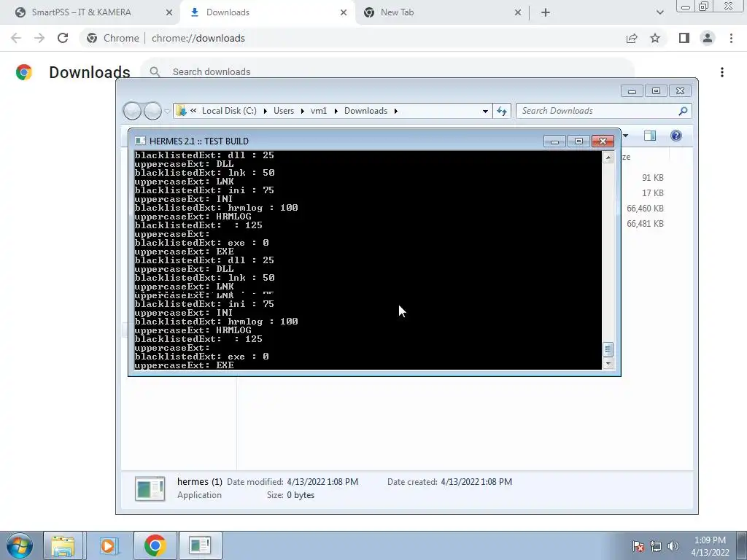Open volume speaker tray icon
Image resolution: width=747 pixels, height=560 pixels.
673,546
